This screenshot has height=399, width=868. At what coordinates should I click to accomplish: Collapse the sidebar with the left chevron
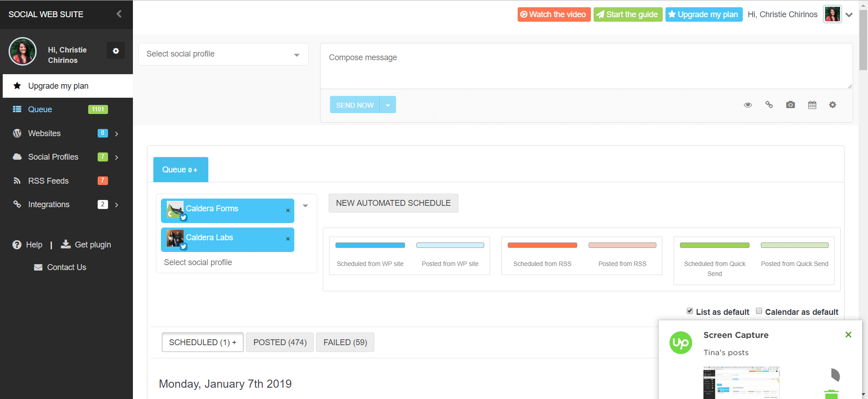click(x=119, y=14)
